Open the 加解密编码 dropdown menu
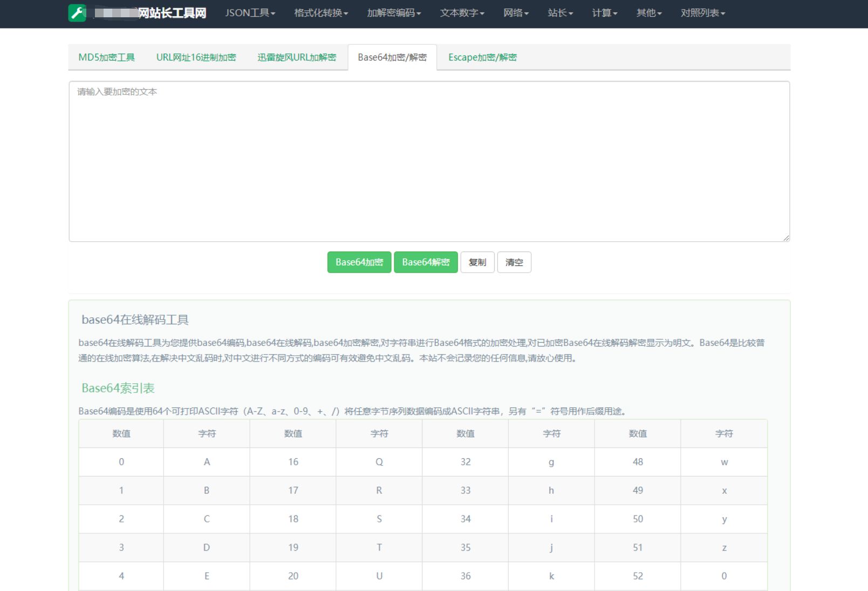Screen dimensions: 868x591 [394, 13]
